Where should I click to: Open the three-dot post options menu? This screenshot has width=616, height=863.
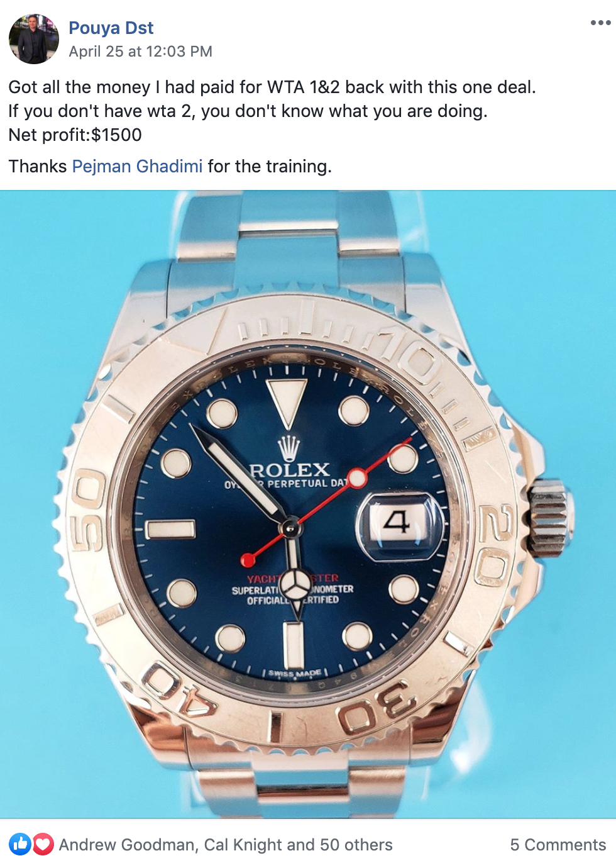click(x=600, y=23)
